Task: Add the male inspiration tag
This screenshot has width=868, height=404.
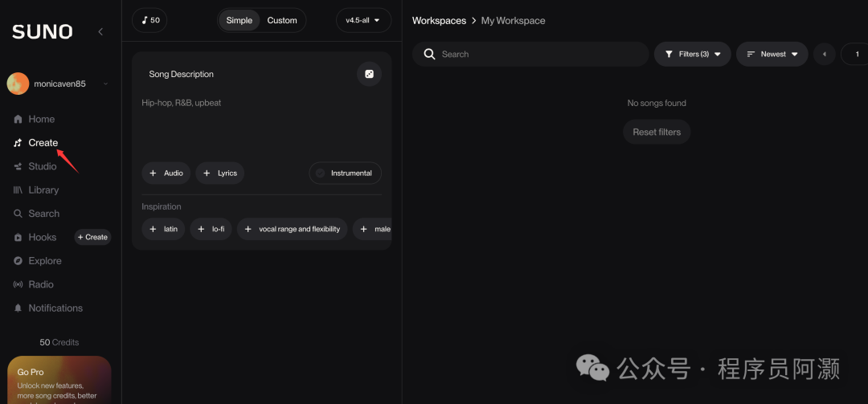Action: pos(373,229)
